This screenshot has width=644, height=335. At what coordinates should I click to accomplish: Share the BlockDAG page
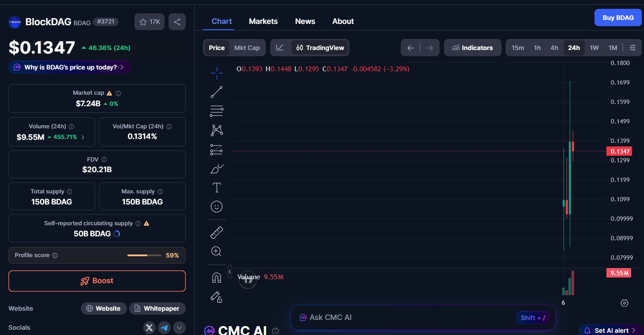tap(177, 21)
